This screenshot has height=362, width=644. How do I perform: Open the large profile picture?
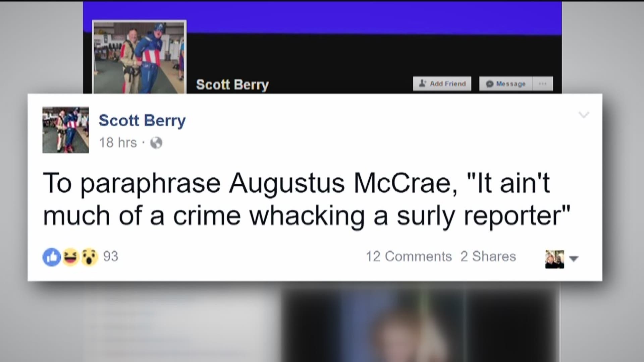pos(139,57)
